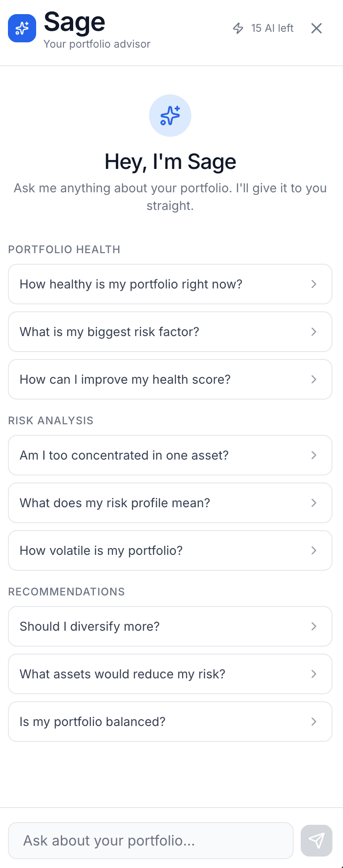Screen dimensions: 343x868
Task: Click the Sage sparkle logo icon
Action: (22, 28)
